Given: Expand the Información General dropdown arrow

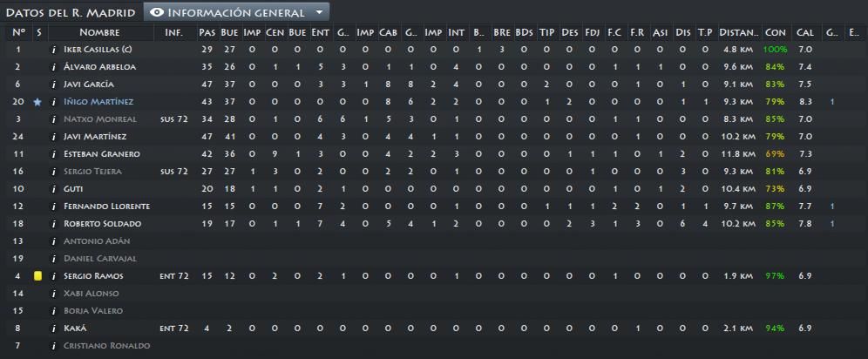Looking at the screenshot, I should [318, 12].
